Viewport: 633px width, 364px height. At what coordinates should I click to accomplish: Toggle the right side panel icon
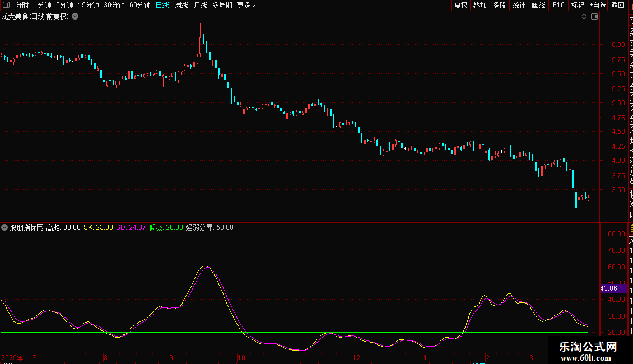pyautogui.click(x=594, y=17)
